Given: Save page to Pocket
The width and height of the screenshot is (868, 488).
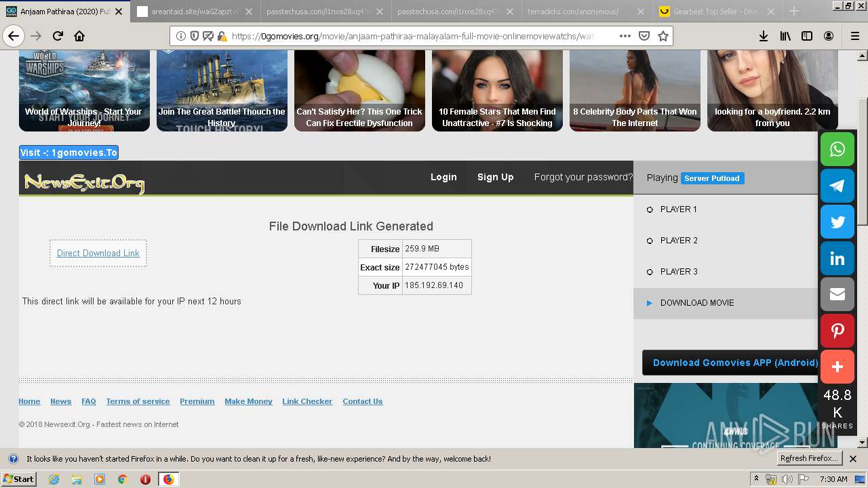Looking at the screenshot, I should [x=644, y=36].
